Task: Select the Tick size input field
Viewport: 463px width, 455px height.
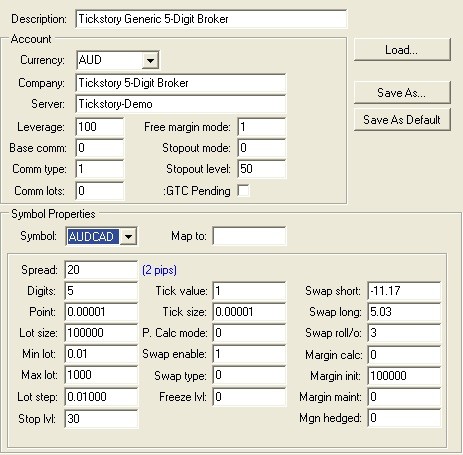Action: click(249, 312)
